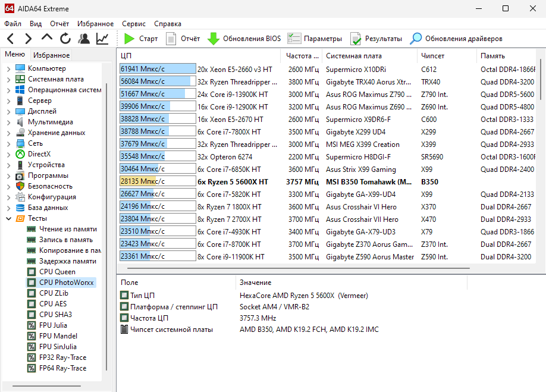Click the up-level arrow icon
546x392 pixels.
point(47,37)
